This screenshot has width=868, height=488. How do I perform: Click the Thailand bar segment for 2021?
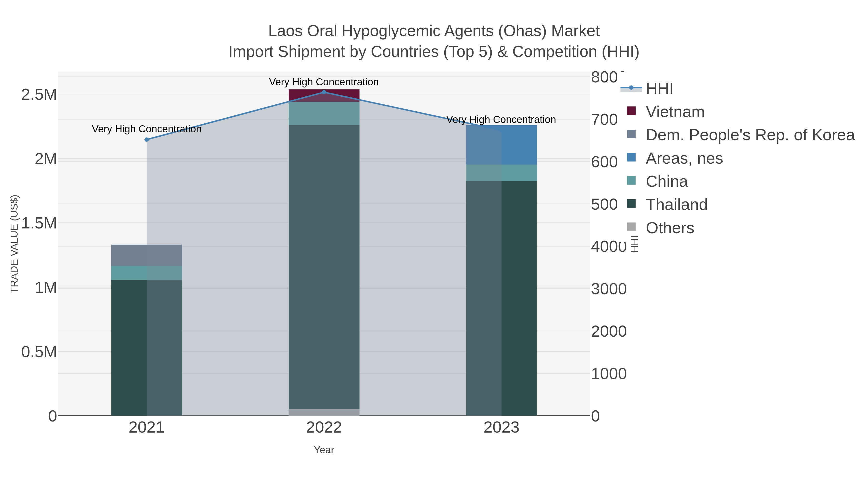coord(147,348)
